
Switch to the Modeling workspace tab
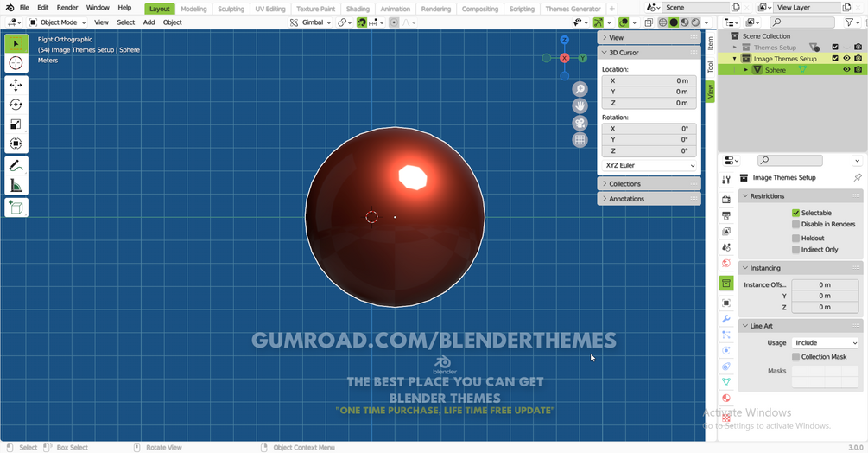pyautogui.click(x=193, y=9)
